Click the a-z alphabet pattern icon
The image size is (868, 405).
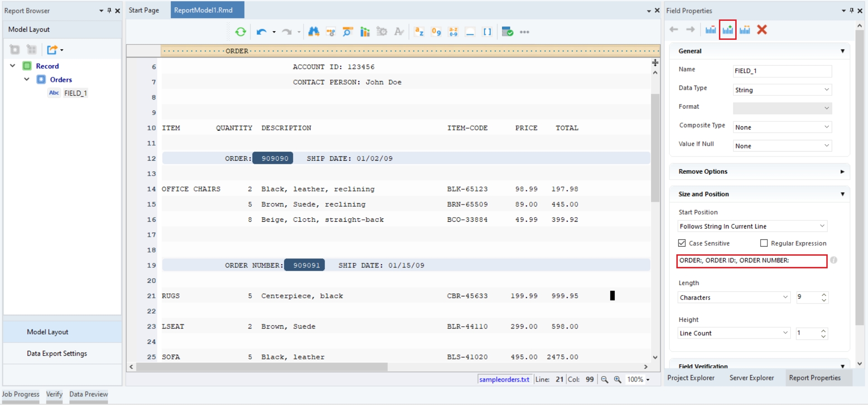419,32
